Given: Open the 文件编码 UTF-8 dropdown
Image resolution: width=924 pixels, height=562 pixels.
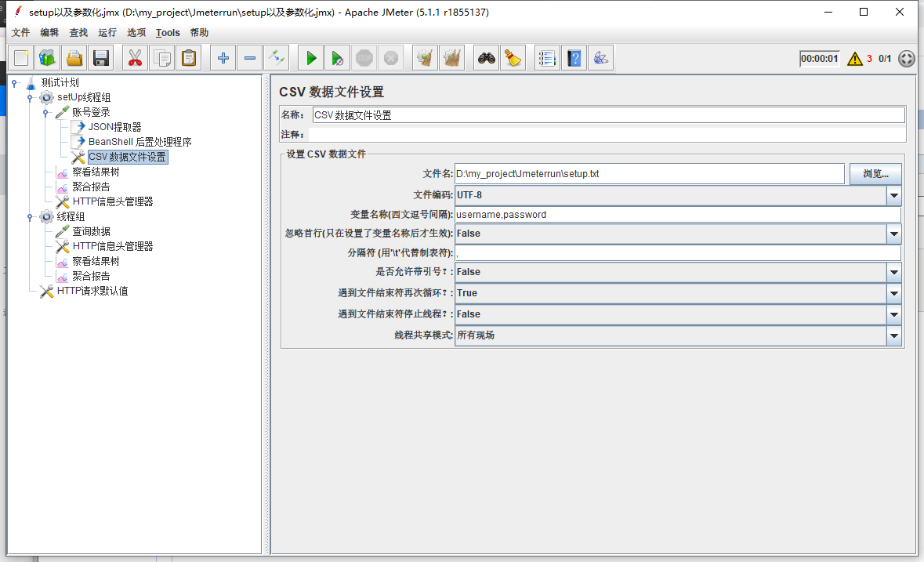Looking at the screenshot, I should (894, 195).
